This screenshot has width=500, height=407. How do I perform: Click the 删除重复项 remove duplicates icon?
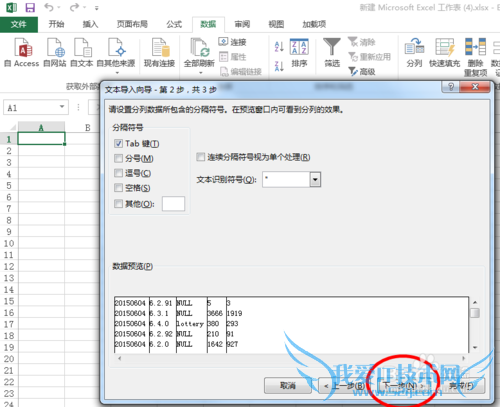(x=476, y=57)
